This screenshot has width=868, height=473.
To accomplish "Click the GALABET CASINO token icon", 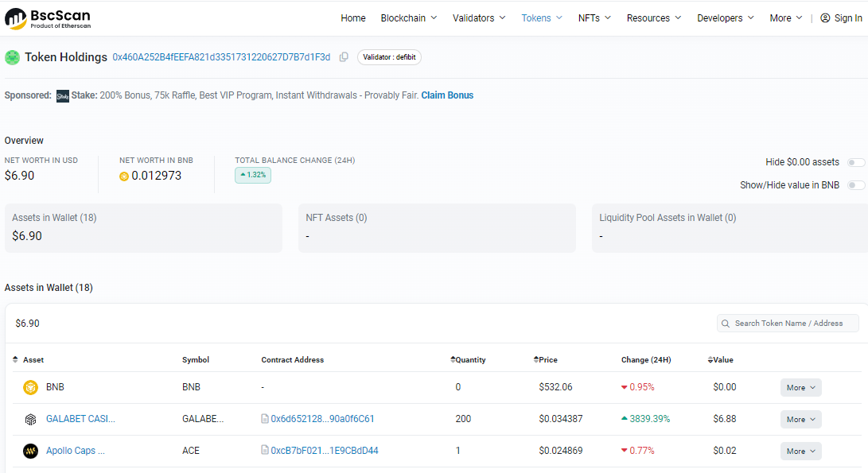I will tap(31, 419).
